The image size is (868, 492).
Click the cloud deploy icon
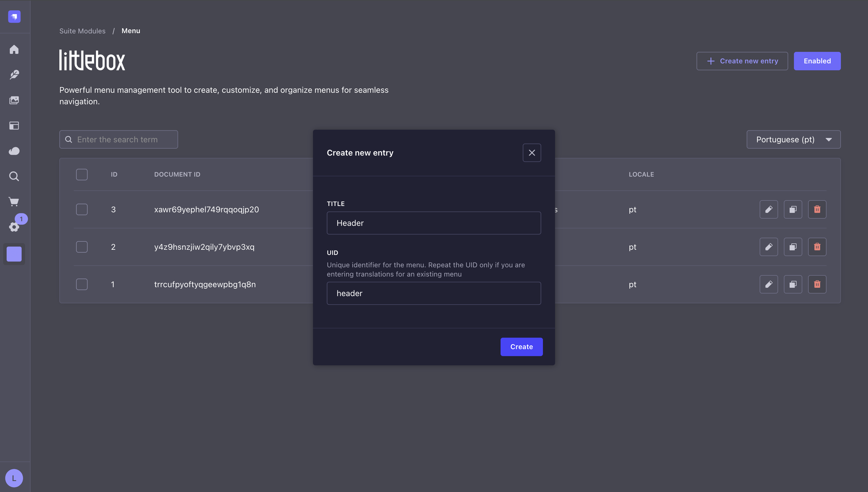pyautogui.click(x=14, y=151)
